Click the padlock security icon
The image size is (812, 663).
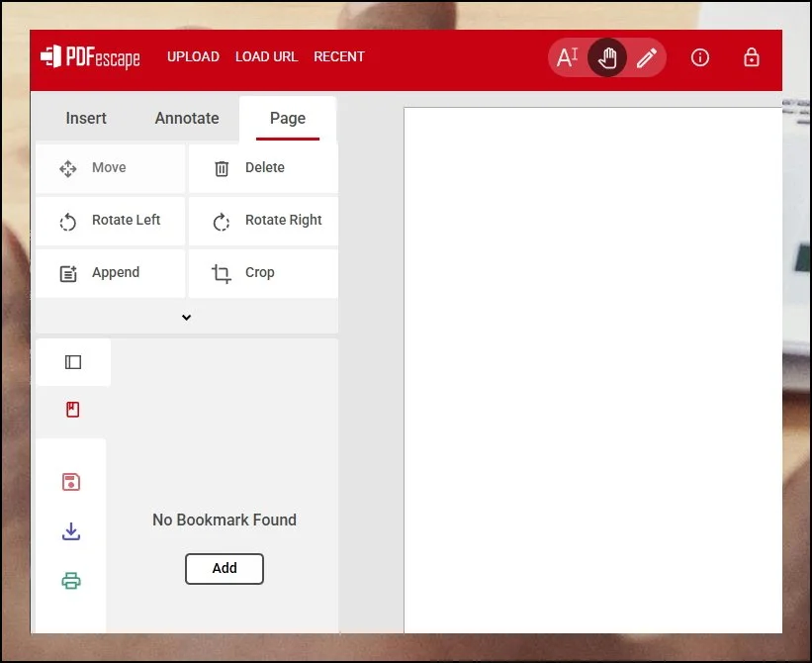[x=752, y=57]
